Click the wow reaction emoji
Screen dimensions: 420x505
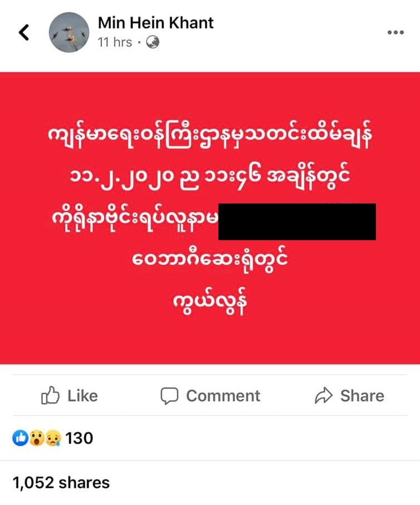[36, 438]
